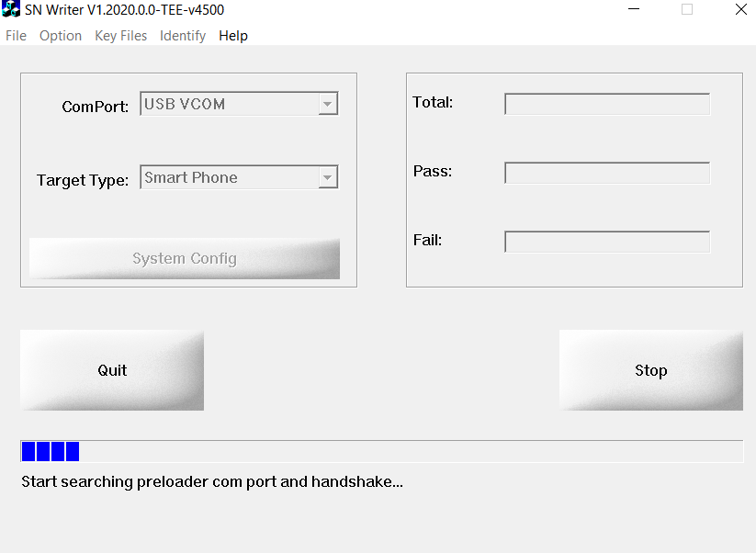The width and height of the screenshot is (756, 553).
Task: Close the SN Writer window
Action: click(741, 9)
